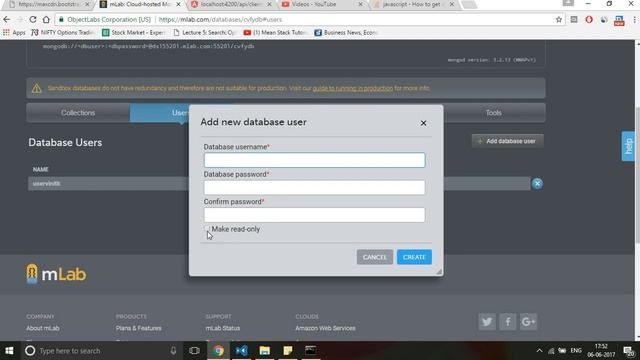Screen dimensions: 640x360
Task: Click Type here to search box
Action: (x=101, y=351)
